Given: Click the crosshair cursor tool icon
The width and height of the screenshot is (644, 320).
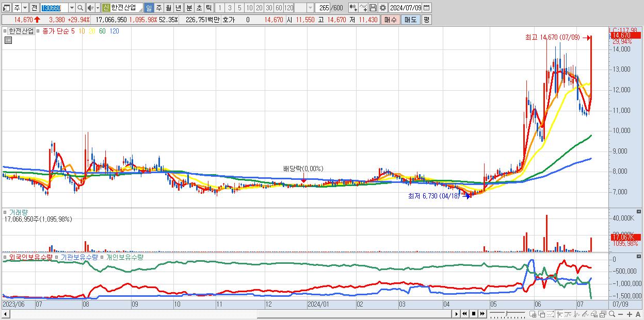Looking at the screenshot, I should click(559, 314).
